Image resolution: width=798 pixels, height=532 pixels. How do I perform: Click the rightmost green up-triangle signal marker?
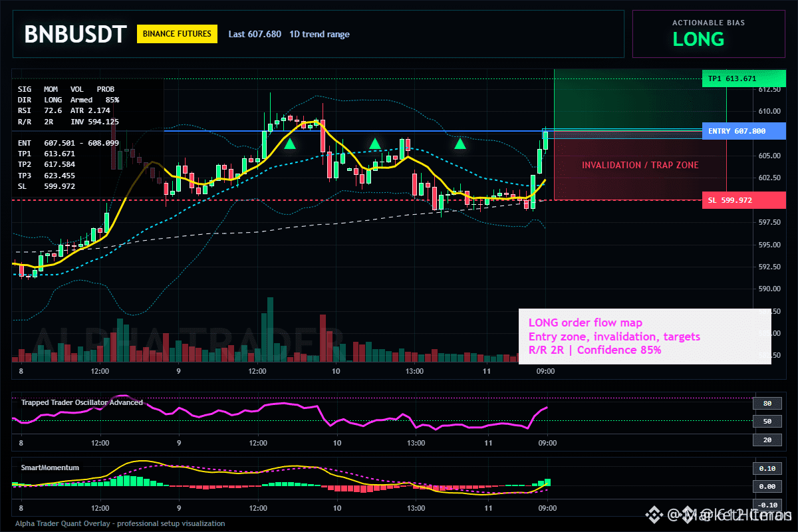tap(460, 143)
